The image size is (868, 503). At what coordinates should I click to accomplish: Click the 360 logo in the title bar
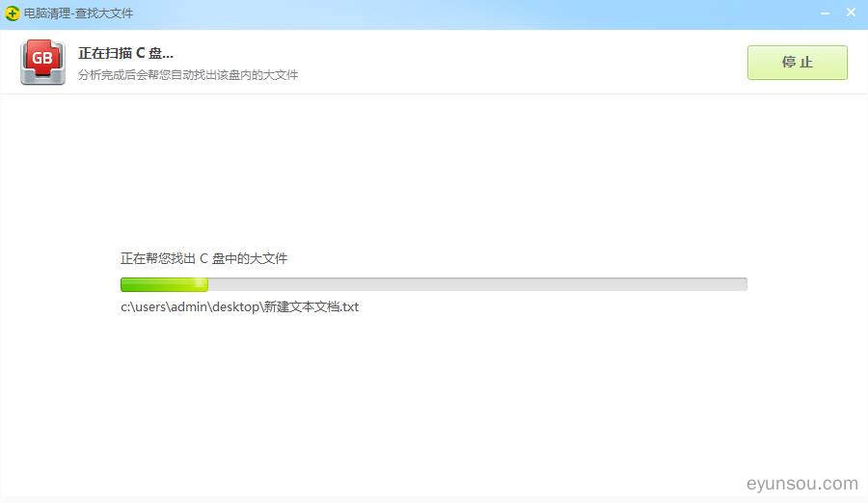(13, 13)
